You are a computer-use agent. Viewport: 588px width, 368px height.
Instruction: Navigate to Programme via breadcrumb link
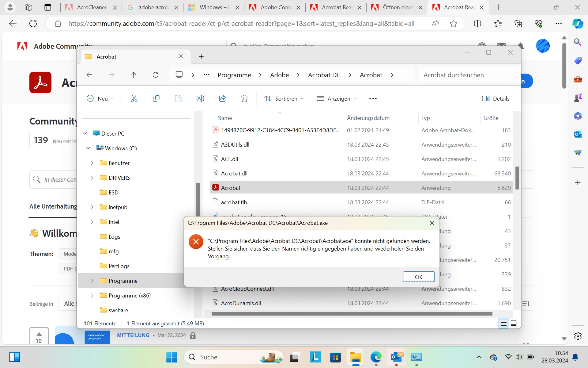point(234,75)
